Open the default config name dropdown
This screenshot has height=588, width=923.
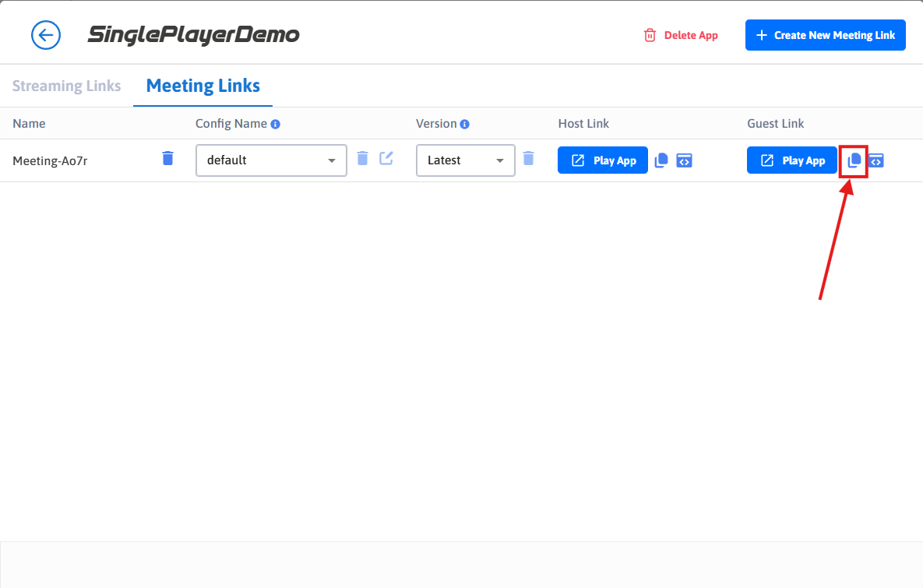click(271, 160)
